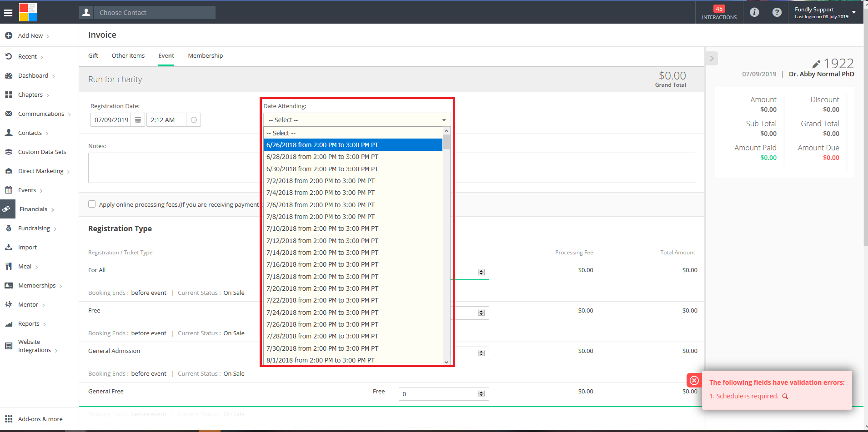Screen dimensions: 868x432
Task: Choose 7/16/2018 from 2:00 PM date option
Action: (353, 264)
